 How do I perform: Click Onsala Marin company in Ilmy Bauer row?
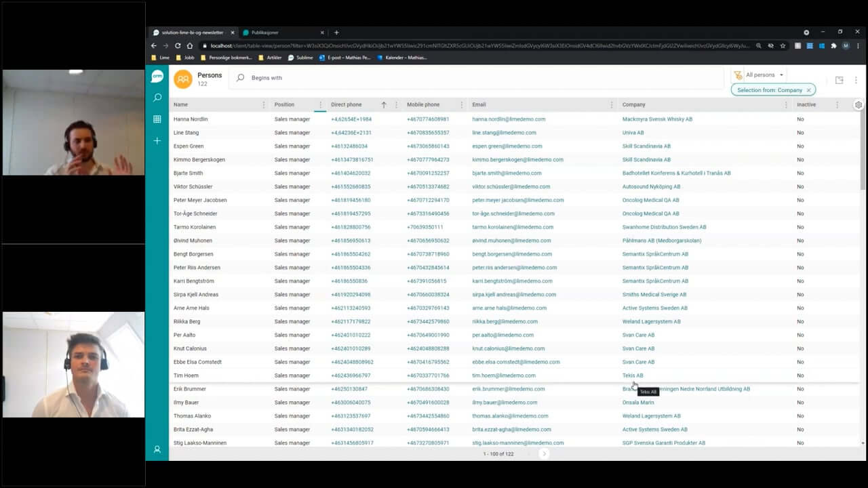(x=638, y=403)
